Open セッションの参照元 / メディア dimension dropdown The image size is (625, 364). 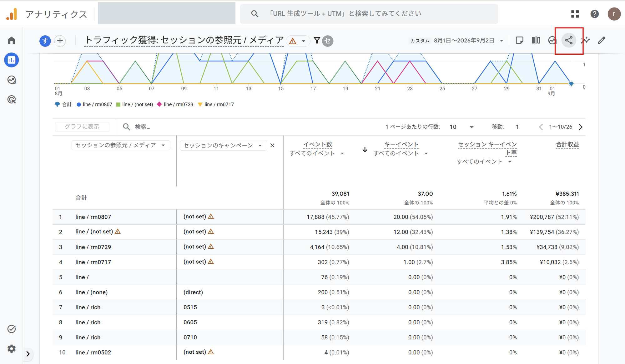[x=121, y=145]
